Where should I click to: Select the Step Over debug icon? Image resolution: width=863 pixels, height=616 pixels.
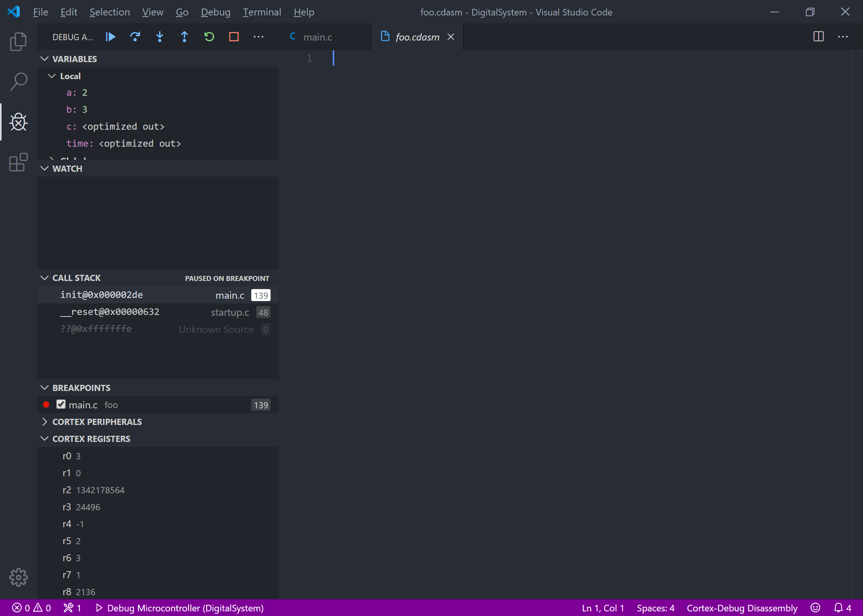point(135,37)
